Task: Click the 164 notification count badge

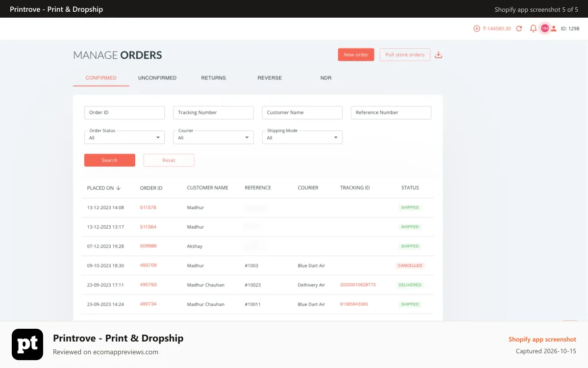Action: coord(544,28)
